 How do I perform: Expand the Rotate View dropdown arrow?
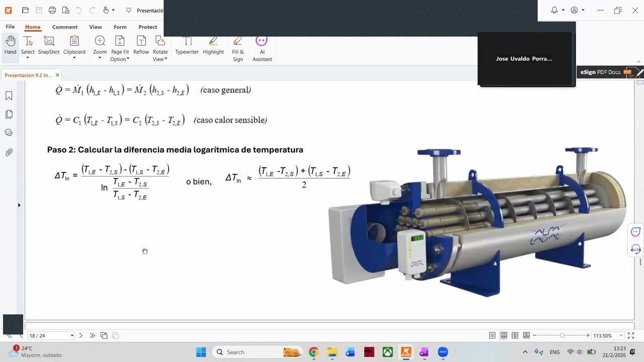(166, 59)
